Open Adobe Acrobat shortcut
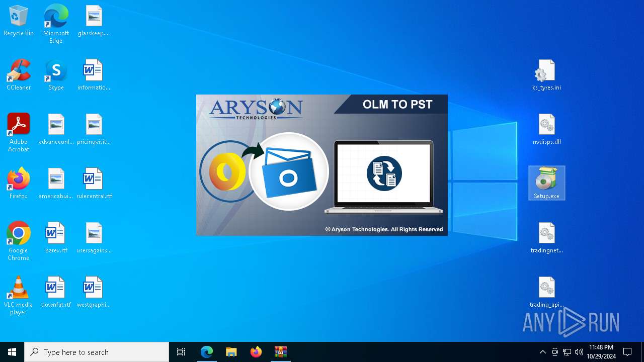The image size is (644, 362). pyautogui.click(x=19, y=133)
